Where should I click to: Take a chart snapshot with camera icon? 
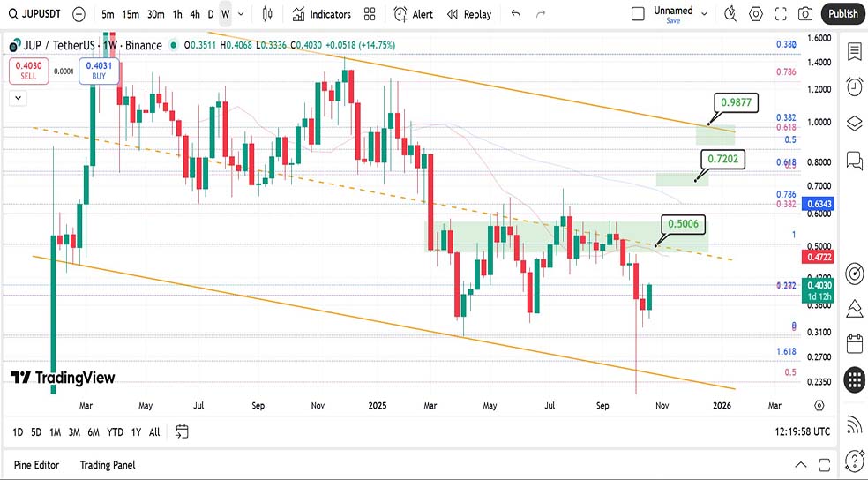pyautogui.click(x=804, y=14)
